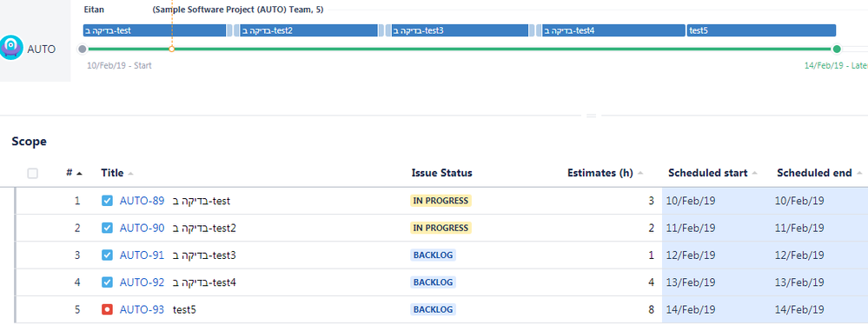The image size is (868, 325).
Task: Click rank number 1 in AUTO-89 row
Action: 77,201
